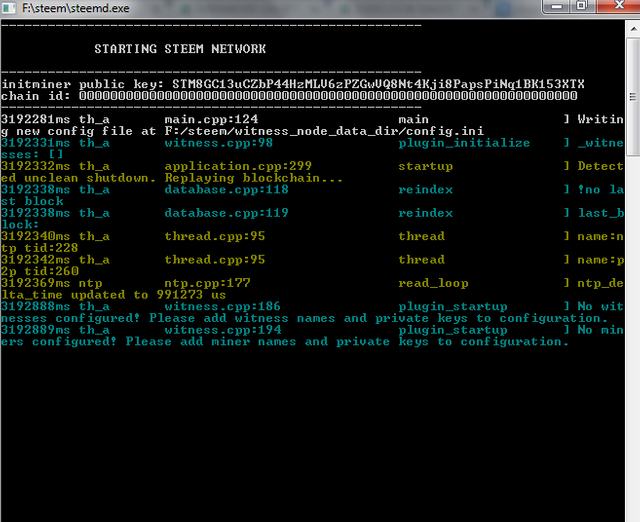Click 'witness.cpp:194' log entry
The width and height of the screenshot is (640, 522).
click(x=222, y=330)
